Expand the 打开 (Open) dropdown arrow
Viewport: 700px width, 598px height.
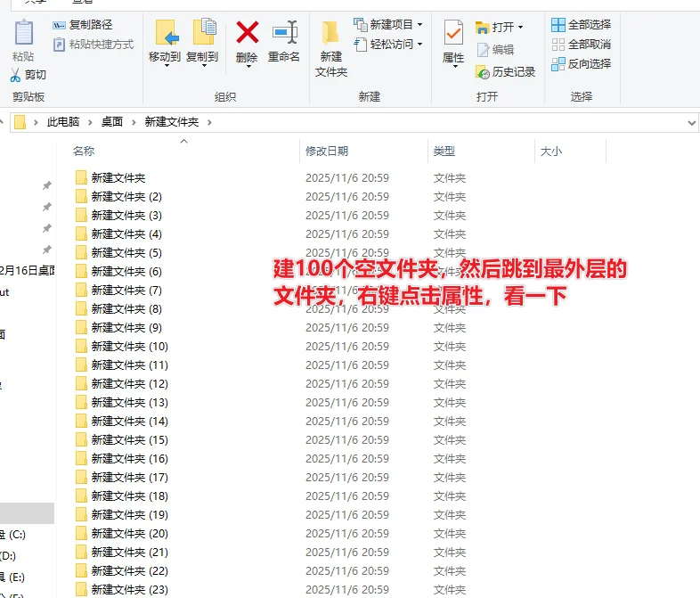click(520, 27)
